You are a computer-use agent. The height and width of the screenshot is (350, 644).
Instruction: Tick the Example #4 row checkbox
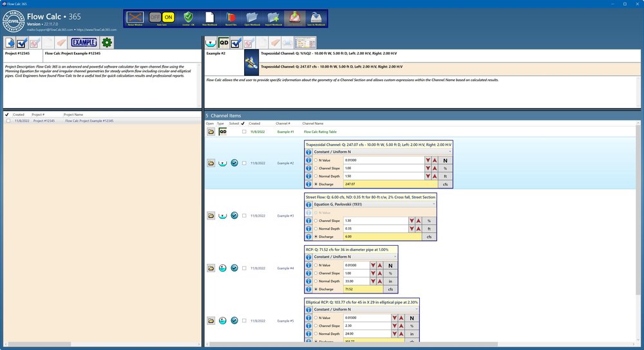click(x=244, y=268)
